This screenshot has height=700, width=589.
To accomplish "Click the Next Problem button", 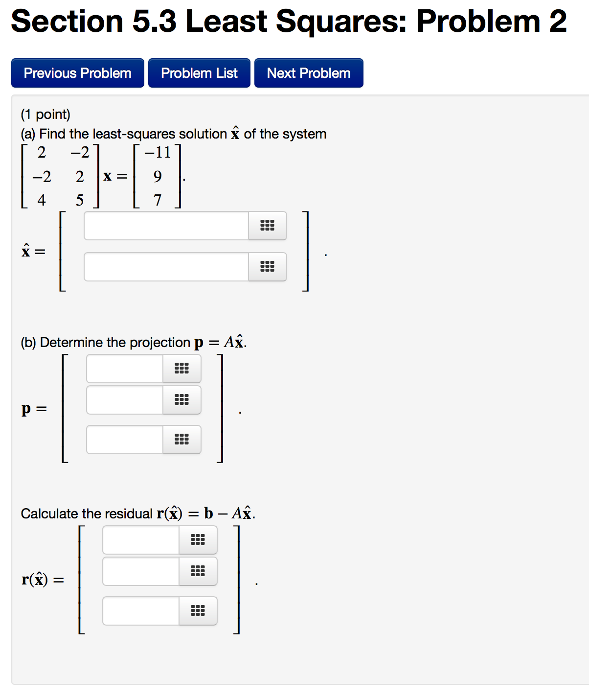I will [x=308, y=72].
